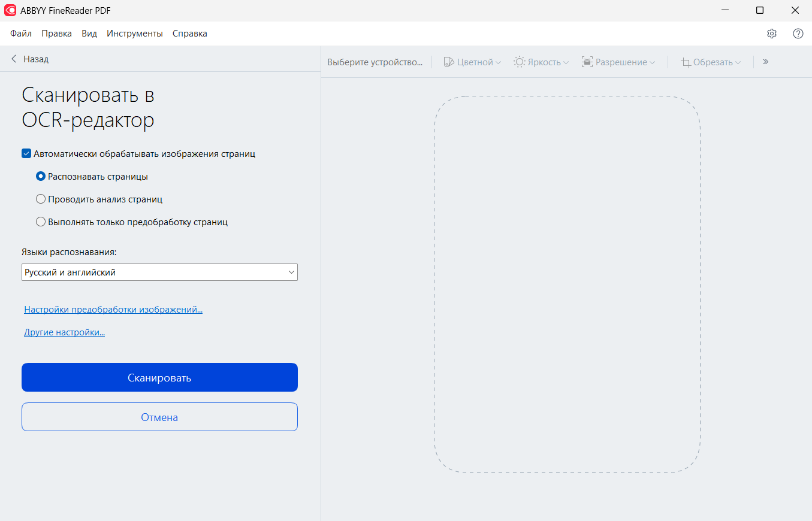
Task: Open help with the question mark icon
Action: coord(798,34)
